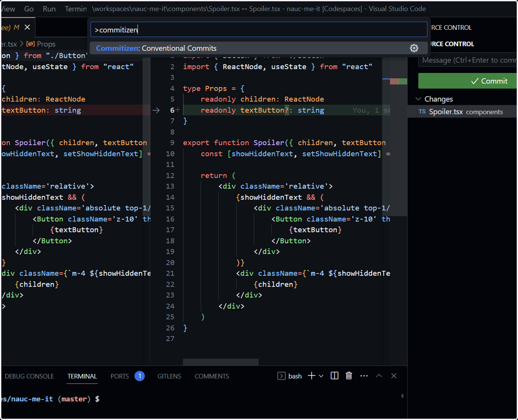Click the terminal prompt line

click(x=50, y=399)
